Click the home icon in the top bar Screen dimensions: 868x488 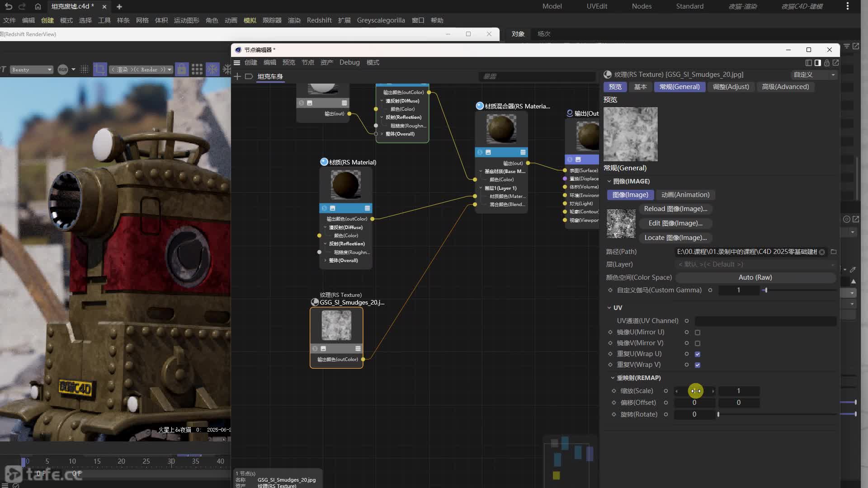coord(38,6)
